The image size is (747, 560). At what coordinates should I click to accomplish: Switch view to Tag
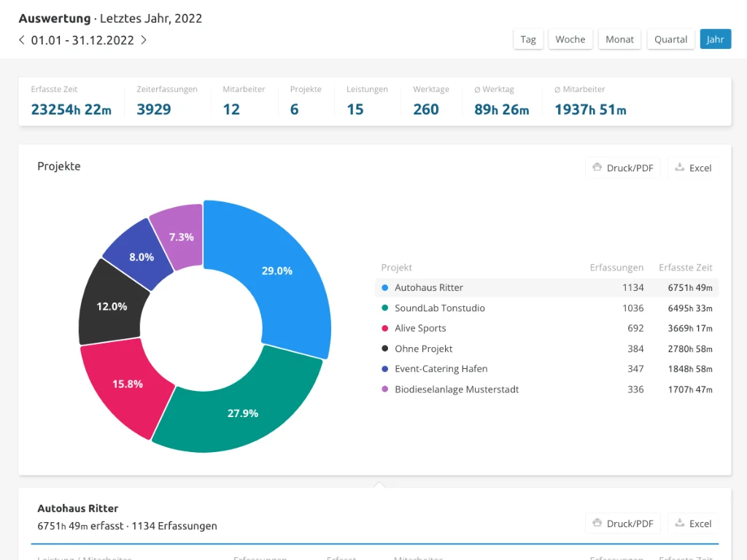pyautogui.click(x=528, y=39)
